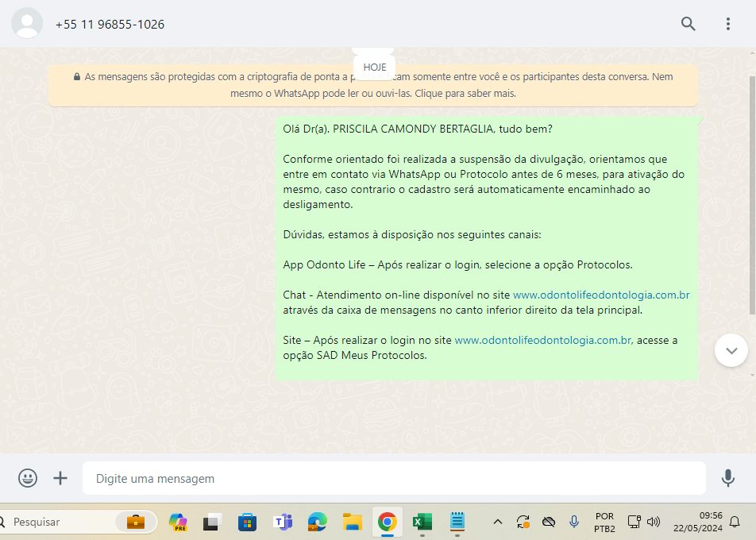Screen dimensions: 756x540
Task: Click the plus attach button
Action: click(x=60, y=478)
